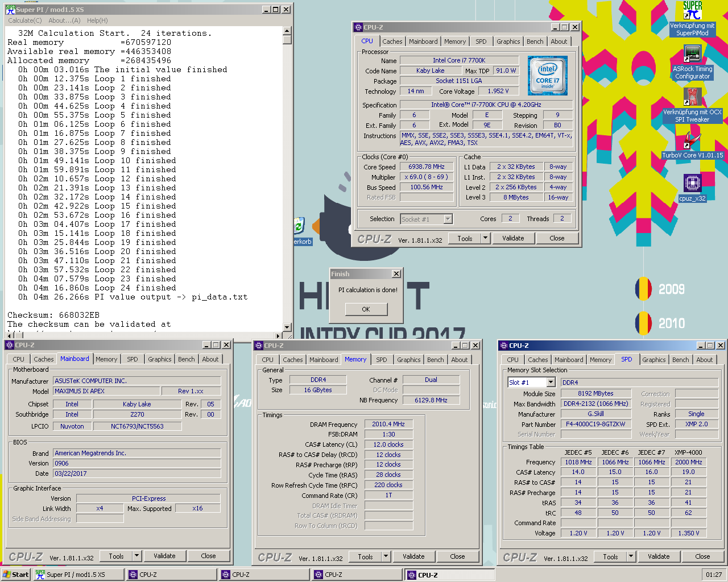The height and width of the screenshot is (582, 728).
Task: Click the DRAM Frequency 2010.4 MHz value
Action: tap(388, 424)
